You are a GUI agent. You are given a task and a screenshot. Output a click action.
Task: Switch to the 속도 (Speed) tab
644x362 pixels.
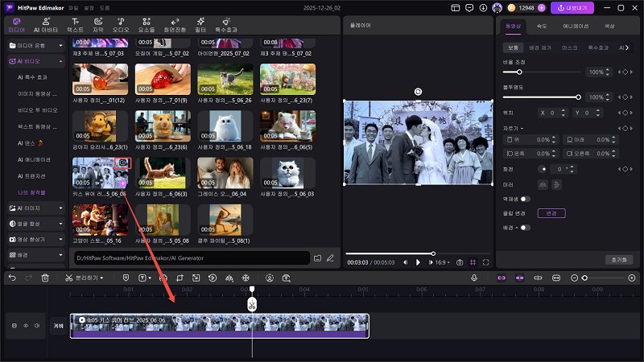[542, 26]
